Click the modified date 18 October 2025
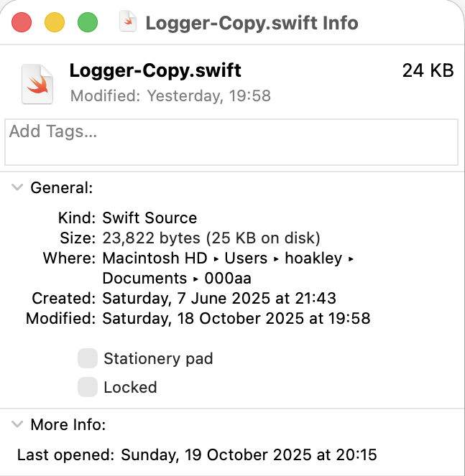Image resolution: width=465 pixels, height=476 pixels. click(236, 318)
